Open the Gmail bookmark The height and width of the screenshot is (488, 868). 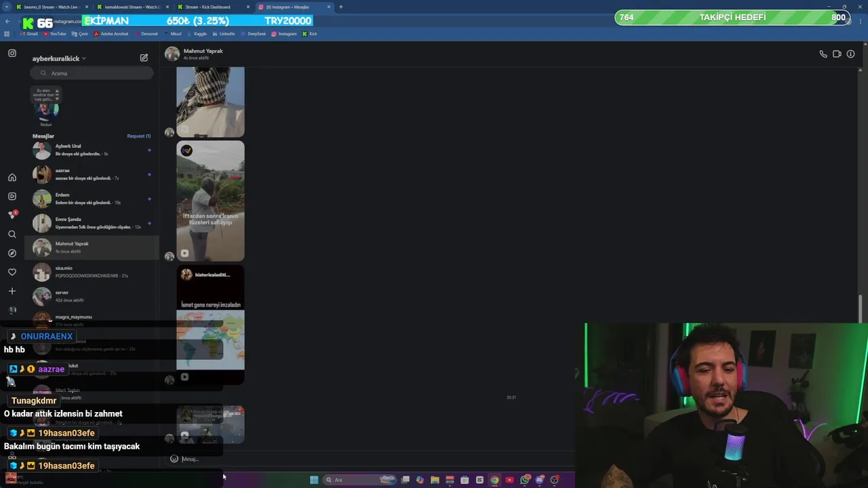pos(28,34)
